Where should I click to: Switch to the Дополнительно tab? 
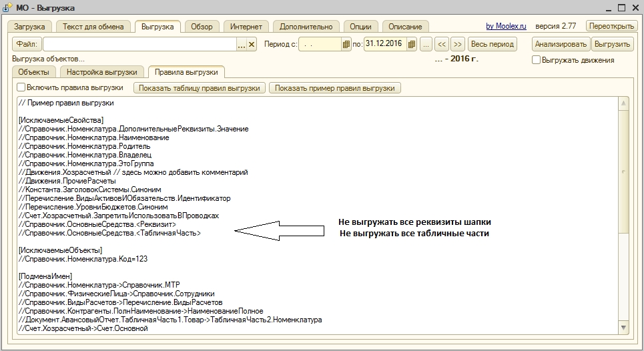(306, 27)
